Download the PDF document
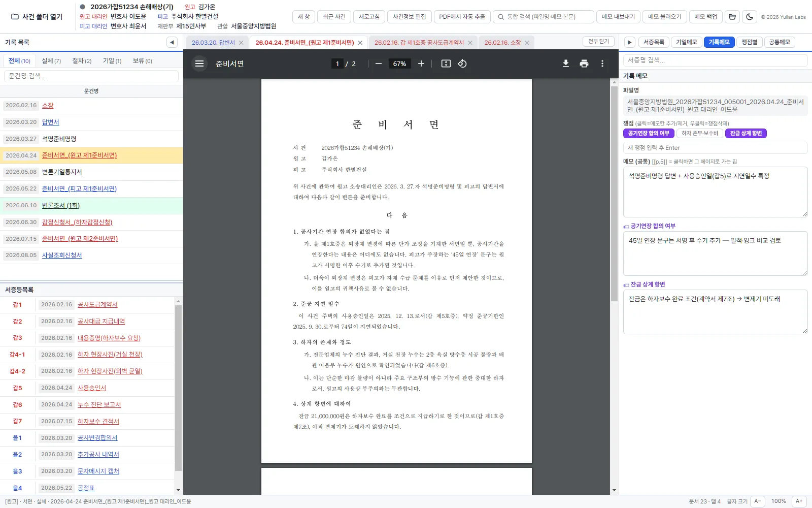812x508 pixels. (x=566, y=63)
